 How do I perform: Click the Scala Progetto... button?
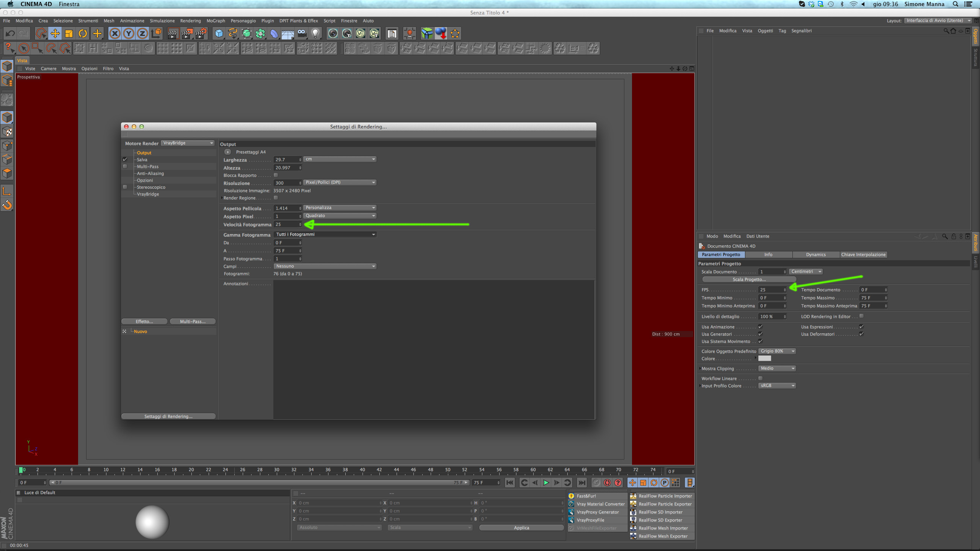click(x=749, y=280)
